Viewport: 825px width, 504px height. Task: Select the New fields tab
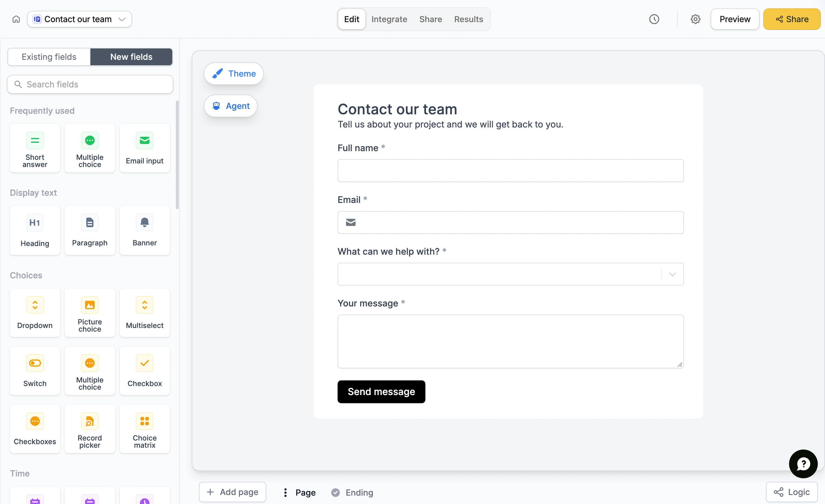coord(131,57)
